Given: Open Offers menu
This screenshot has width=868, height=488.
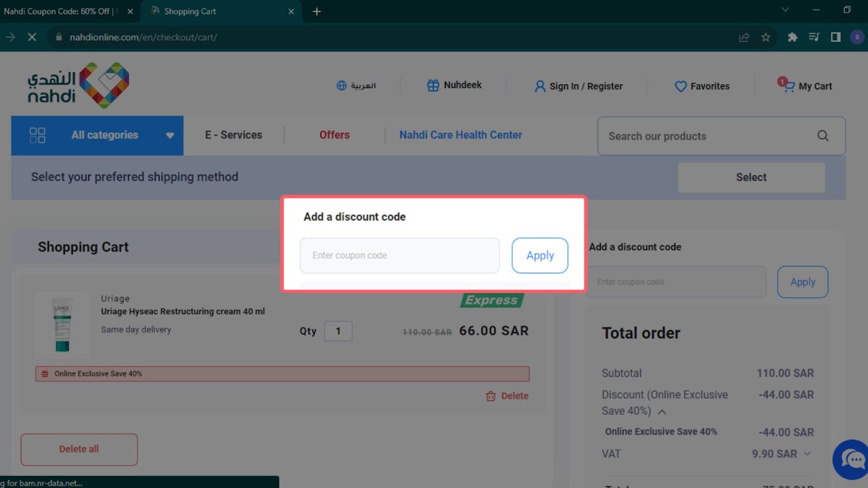Looking at the screenshot, I should pyautogui.click(x=334, y=135).
